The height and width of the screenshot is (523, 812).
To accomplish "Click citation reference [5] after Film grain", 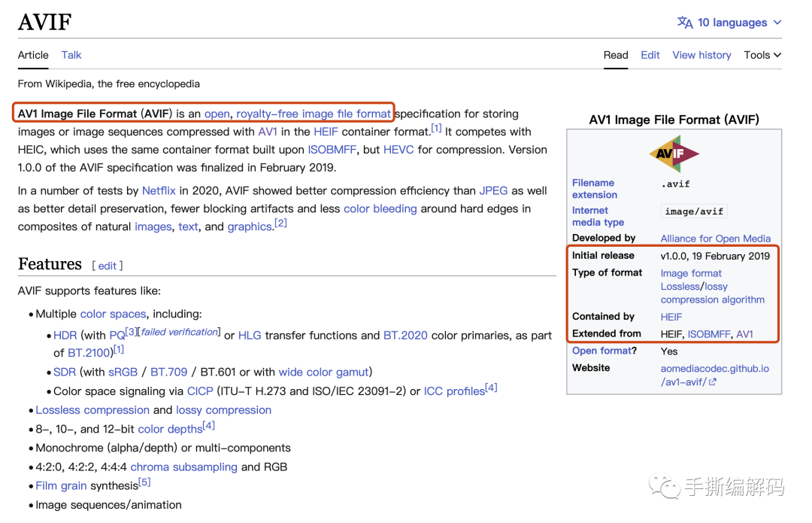I will [x=144, y=482].
